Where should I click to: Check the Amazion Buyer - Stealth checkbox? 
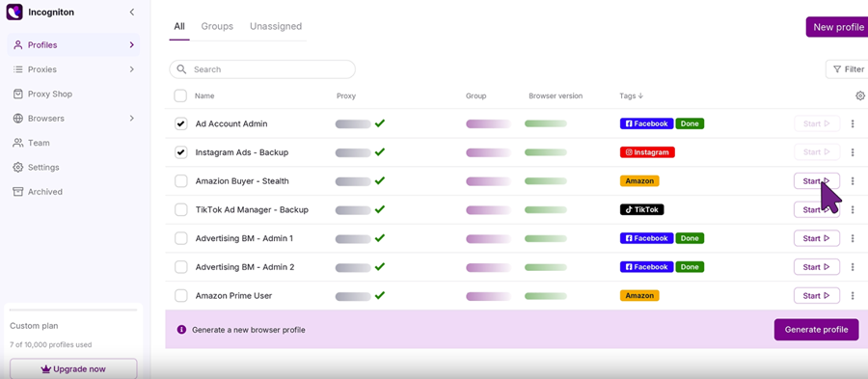[181, 181]
